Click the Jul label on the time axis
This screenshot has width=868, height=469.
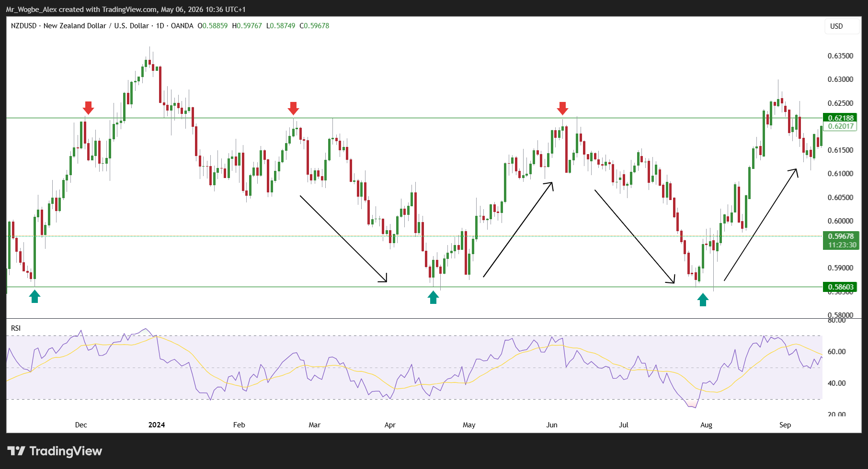pyautogui.click(x=624, y=425)
